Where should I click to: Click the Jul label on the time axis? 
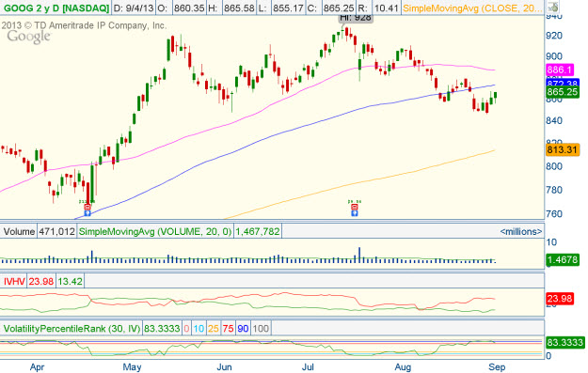308,367
